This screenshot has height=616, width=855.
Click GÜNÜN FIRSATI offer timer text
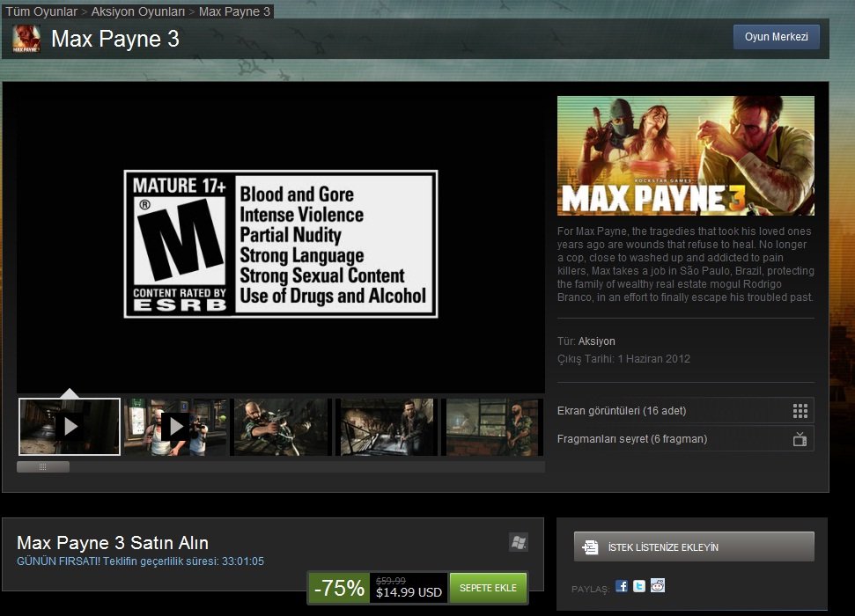[x=140, y=561]
